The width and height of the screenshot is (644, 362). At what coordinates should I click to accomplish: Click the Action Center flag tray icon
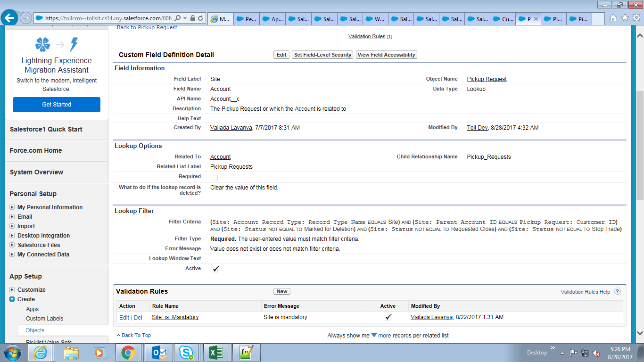point(573,353)
